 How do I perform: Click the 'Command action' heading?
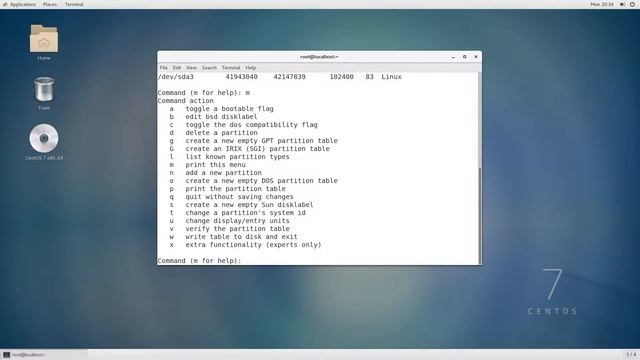coord(185,101)
